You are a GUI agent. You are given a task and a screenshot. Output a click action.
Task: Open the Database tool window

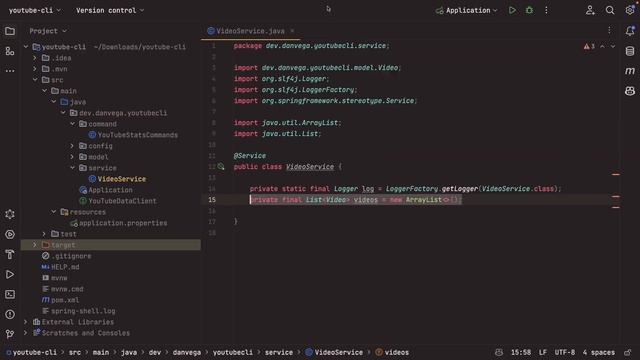tap(630, 51)
